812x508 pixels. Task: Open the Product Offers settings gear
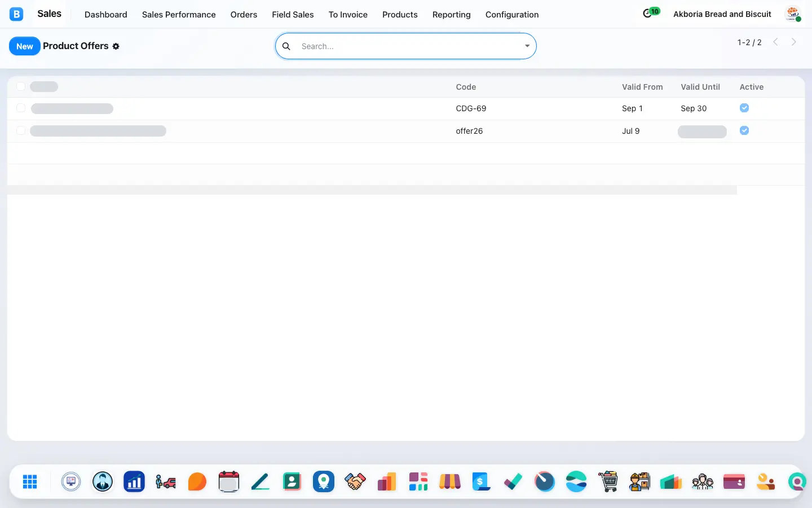click(x=116, y=46)
